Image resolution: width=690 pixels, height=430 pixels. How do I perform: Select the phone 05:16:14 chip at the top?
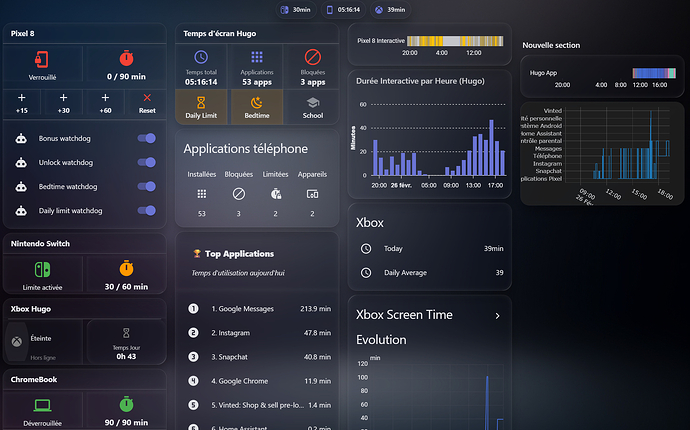click(342, 10)
